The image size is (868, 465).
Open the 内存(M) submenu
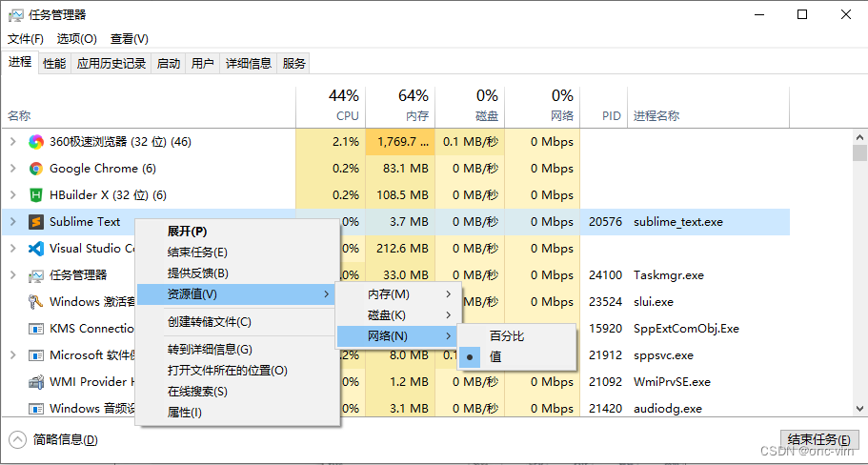[398, 294]
